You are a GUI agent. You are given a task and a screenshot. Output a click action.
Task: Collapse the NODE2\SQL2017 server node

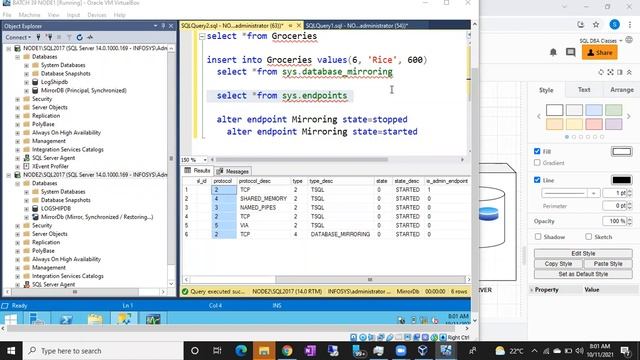9,175
